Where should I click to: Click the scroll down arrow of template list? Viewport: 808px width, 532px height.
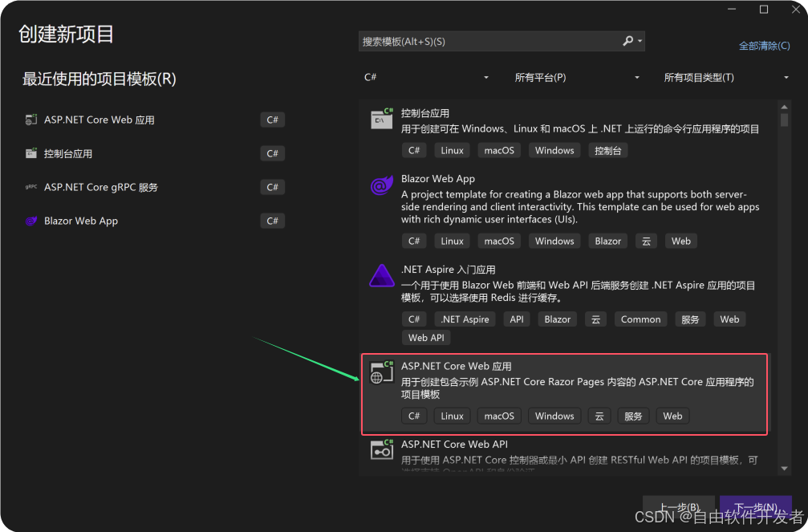click(784, 468)
